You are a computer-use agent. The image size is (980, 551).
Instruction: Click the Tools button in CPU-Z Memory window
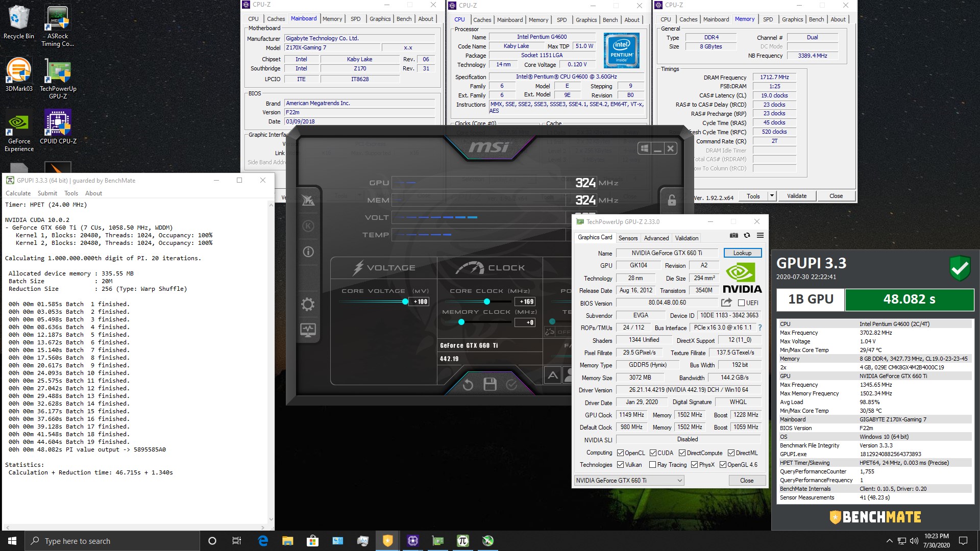point(753,196)
